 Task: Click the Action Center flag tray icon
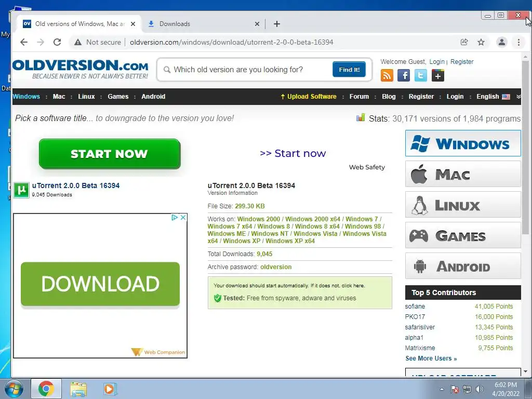tap(454, 389)
